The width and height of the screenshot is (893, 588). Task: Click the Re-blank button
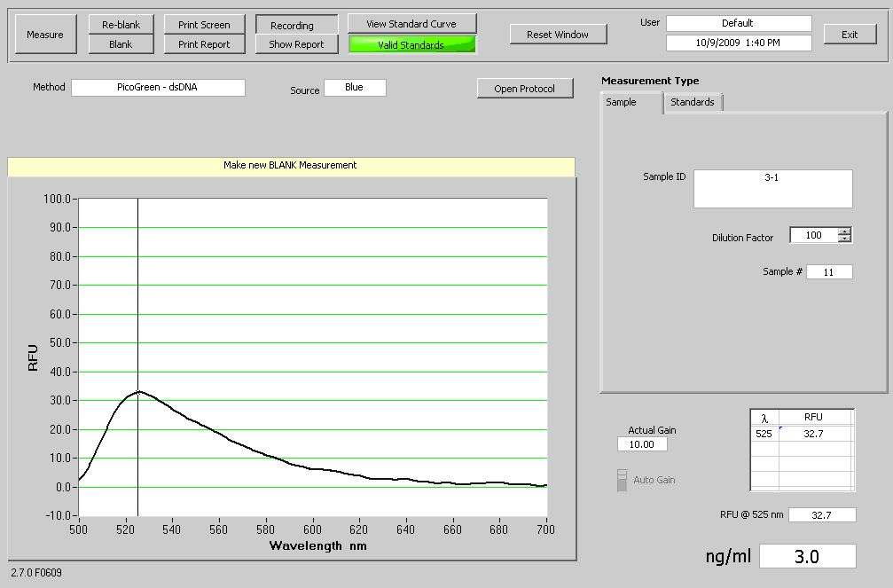(121, 25)
